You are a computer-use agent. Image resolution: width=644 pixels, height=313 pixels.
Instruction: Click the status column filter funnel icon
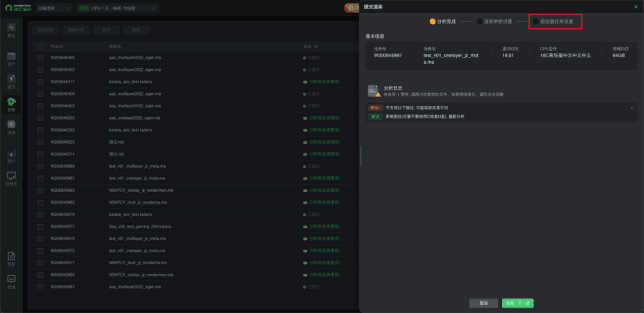pyautogui.click(x=317, y=47)
